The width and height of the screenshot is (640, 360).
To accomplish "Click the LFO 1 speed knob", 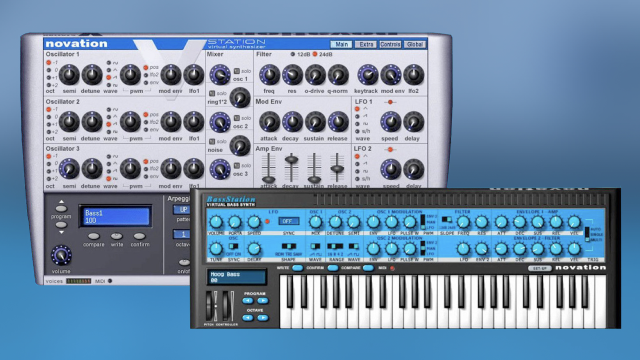I will (391, 122).
